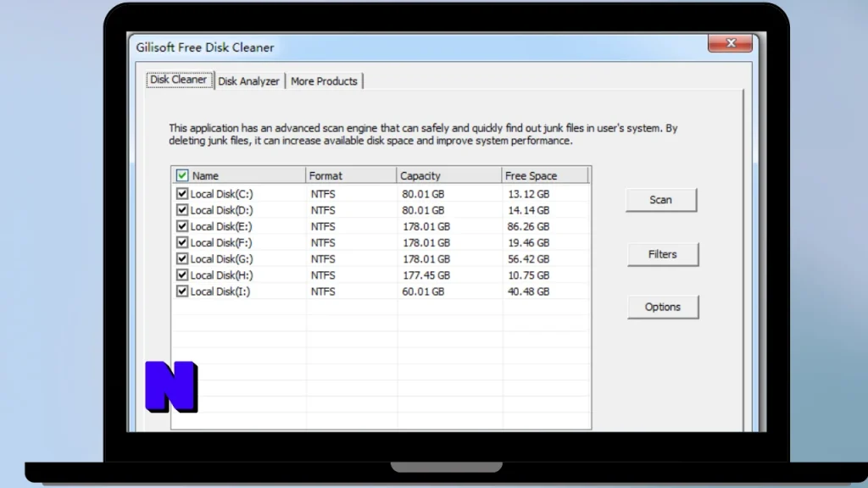Sort by the Format column header
The width and height of the screenshot is (868, 488).
pos(351,175)
